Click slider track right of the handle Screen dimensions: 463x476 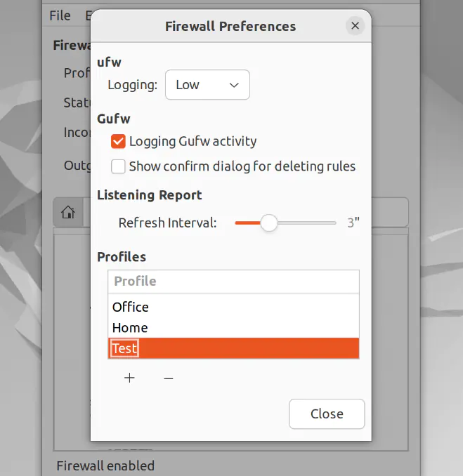point(309,223)
